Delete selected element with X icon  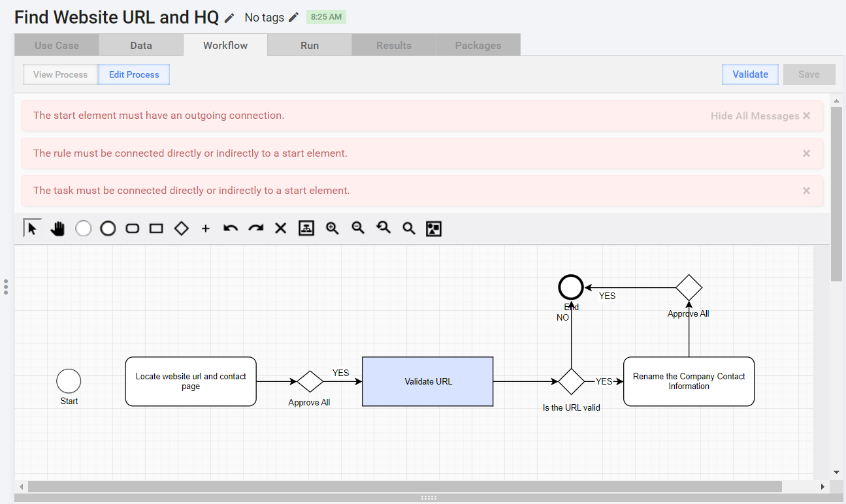(280, 228)
